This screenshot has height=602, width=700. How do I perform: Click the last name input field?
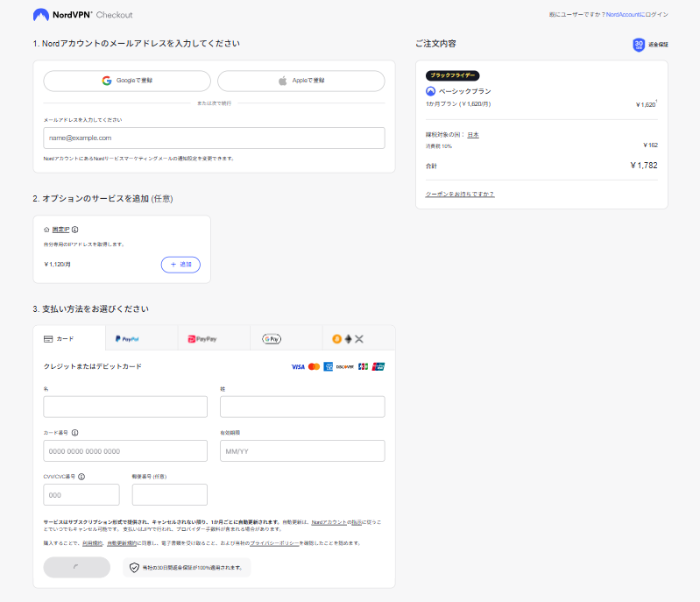click(302, 407)
